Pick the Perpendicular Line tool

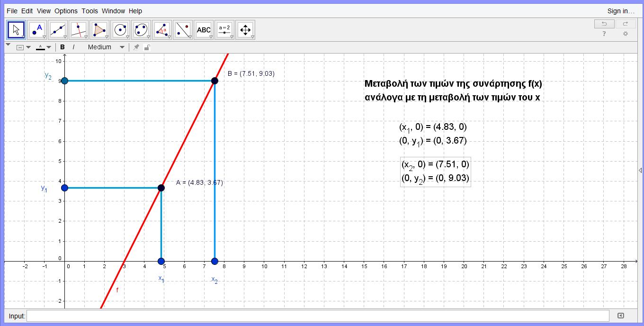[x=79, y=30]
